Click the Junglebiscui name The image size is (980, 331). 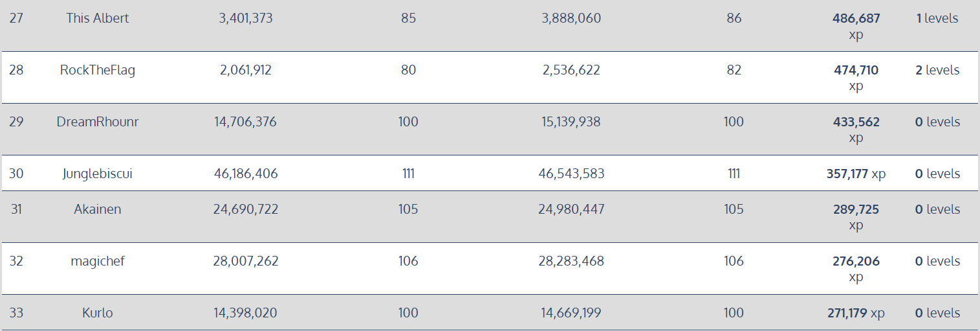(x=98, y=174)
